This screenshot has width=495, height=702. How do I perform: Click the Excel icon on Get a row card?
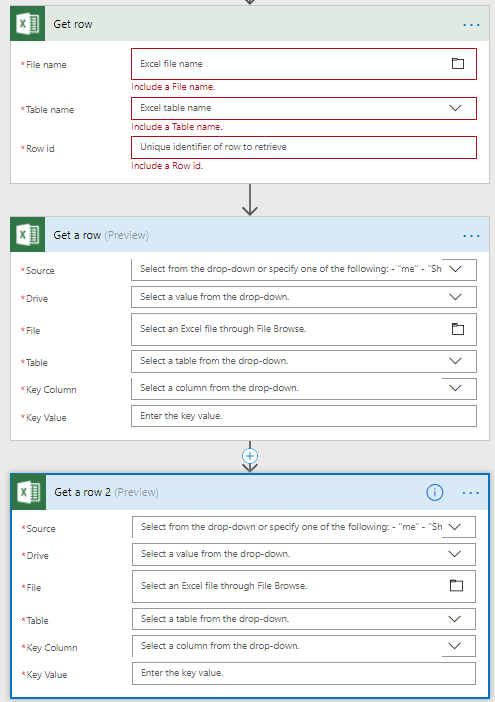click(x=28, y=235)
